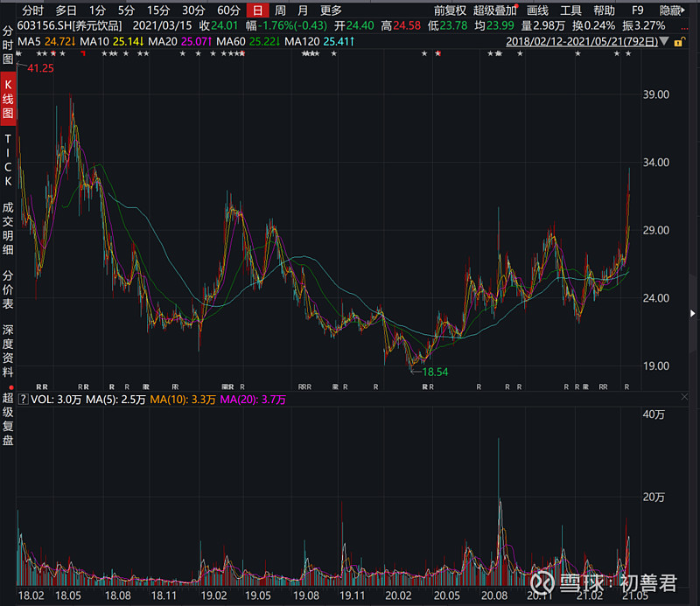This screenshot has width=700, height=606.
Task: Click the 2021/03/15 date in header
Action: click(x=162, y=26)
